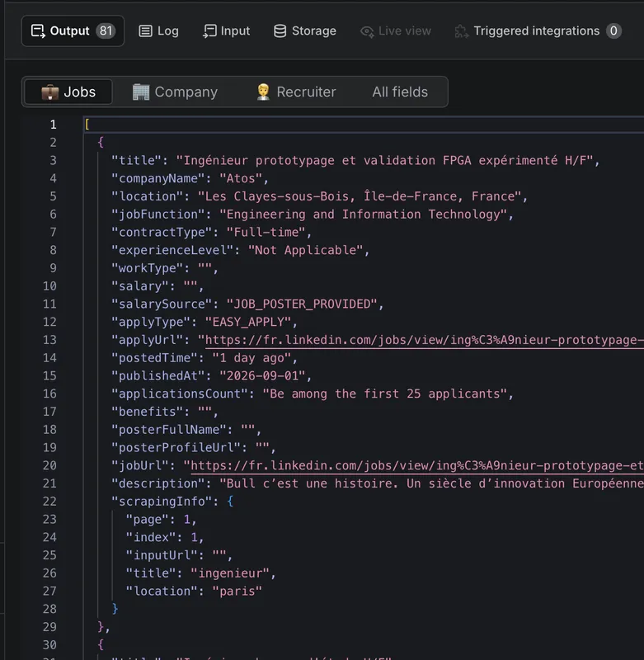Image resolution: width=644 pixels, height=660 pixels.
Task: Select the Company view
Action: click(175, 92)
